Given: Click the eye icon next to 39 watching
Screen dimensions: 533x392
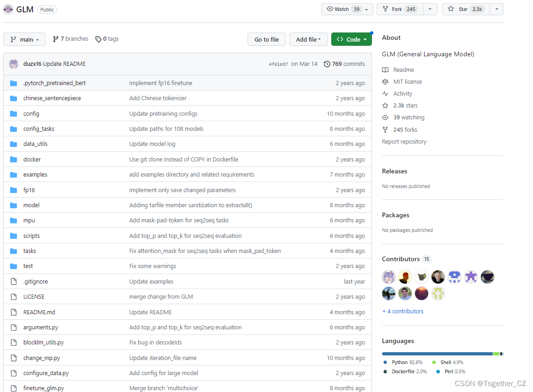Looking at the screenshot, I should (x=385, y=117).
